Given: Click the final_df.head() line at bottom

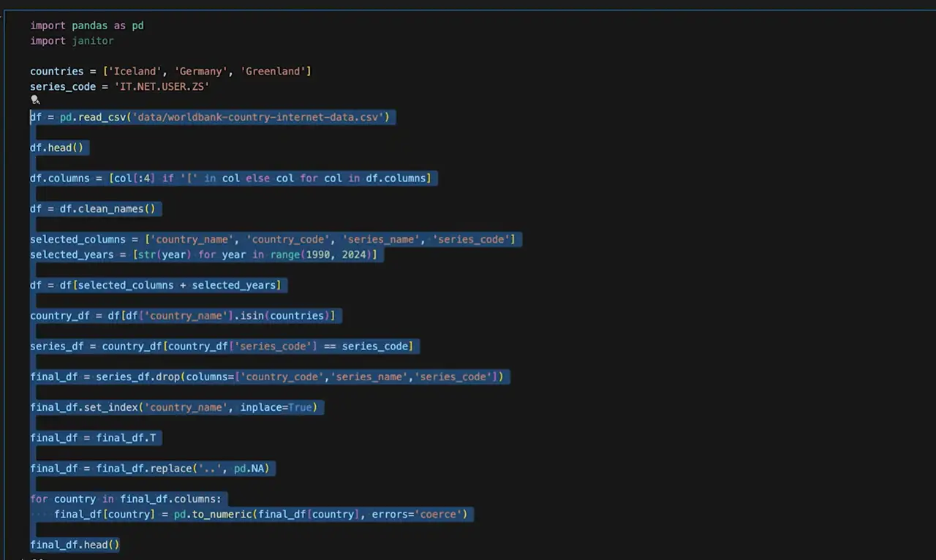Looking at the screenshot, I should click(x=74, y=545).
